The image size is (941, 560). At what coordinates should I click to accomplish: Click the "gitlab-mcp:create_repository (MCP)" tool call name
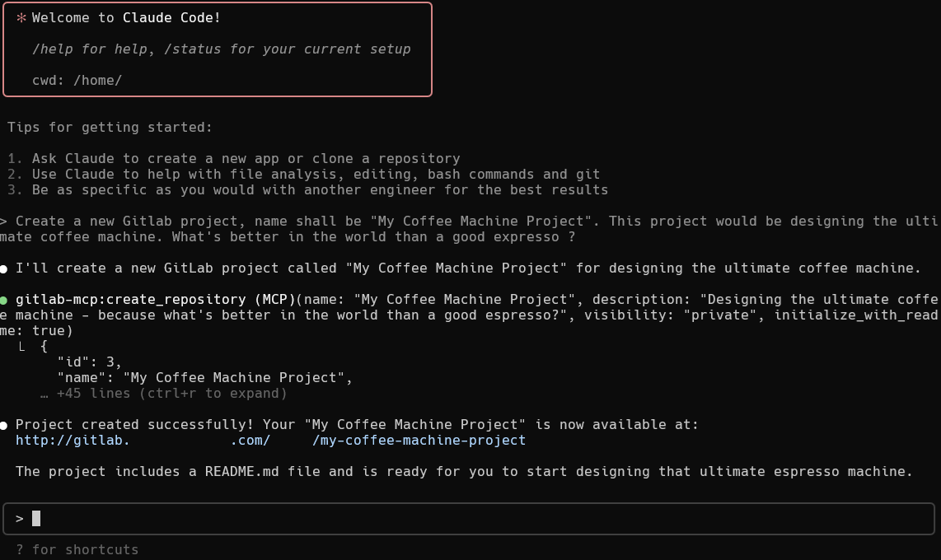156,299
